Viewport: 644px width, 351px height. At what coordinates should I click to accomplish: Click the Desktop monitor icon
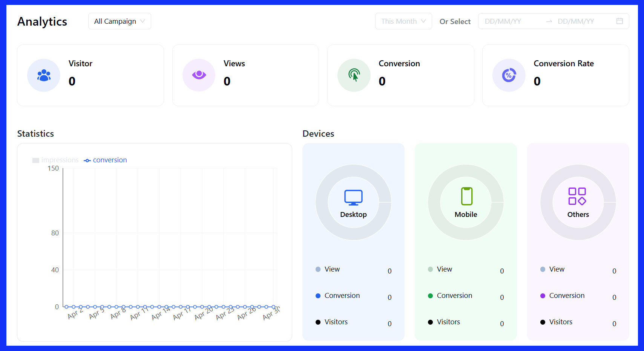353,197
